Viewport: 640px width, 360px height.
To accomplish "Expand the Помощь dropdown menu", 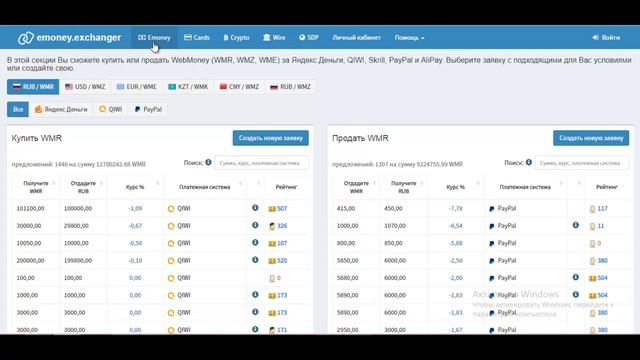I will (x=409, y=38).
